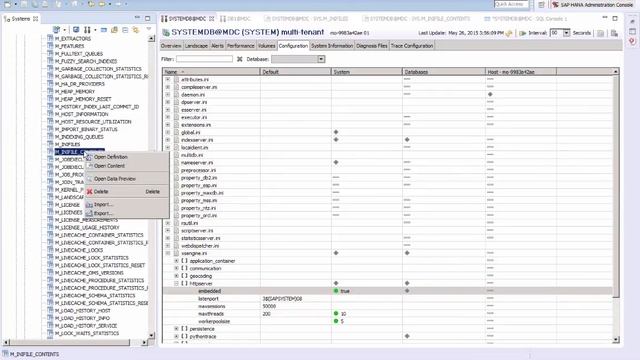Viewport: 640px width, 360px height.
Task: Click the Import icon in the context menu
Action: click(x=89, y=204)
